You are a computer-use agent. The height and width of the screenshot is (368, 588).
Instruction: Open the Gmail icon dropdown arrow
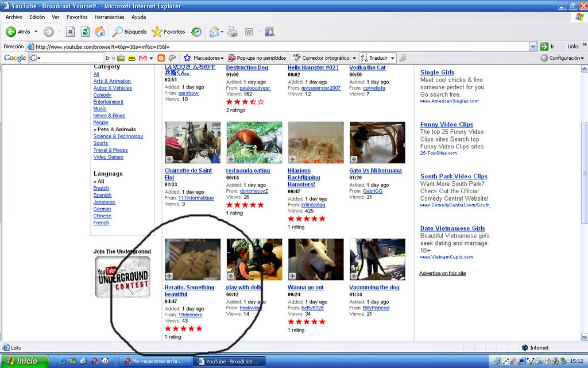tap(151, 58)
